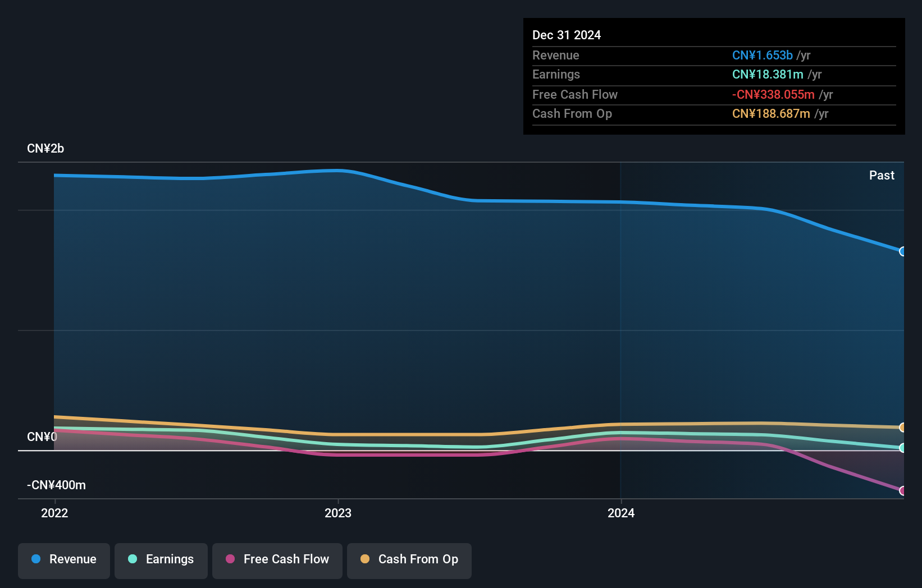Image resolution: width=922 pixels, height=588 pixels.
Task: Click the Revenue end-point marker on the chart
Action: click(x=902, y=251)
